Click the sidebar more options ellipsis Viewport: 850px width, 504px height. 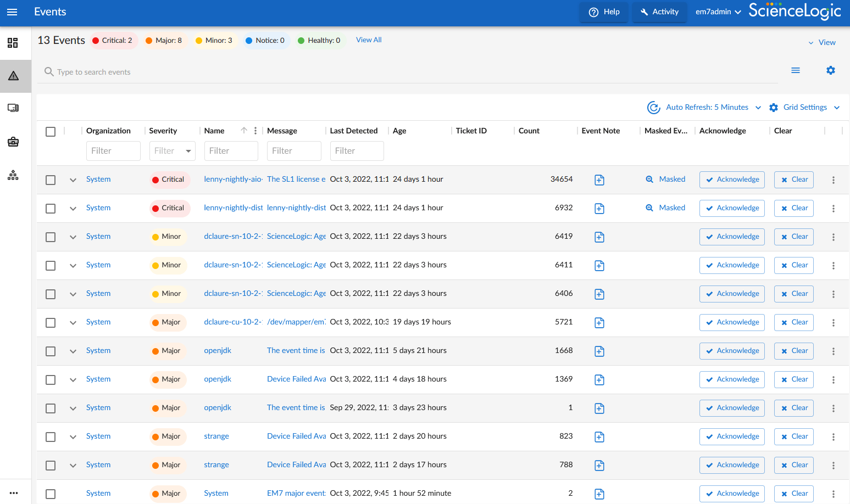pyautogui.click(x=14, y=493)
